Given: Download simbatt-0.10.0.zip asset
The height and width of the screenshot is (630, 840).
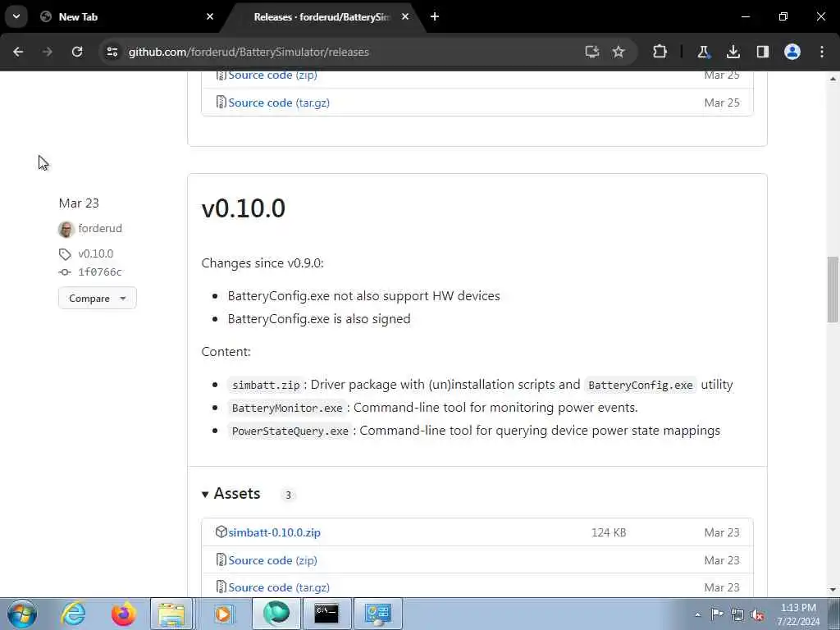Looking at the screenshot, I should [x=274, y=532].
